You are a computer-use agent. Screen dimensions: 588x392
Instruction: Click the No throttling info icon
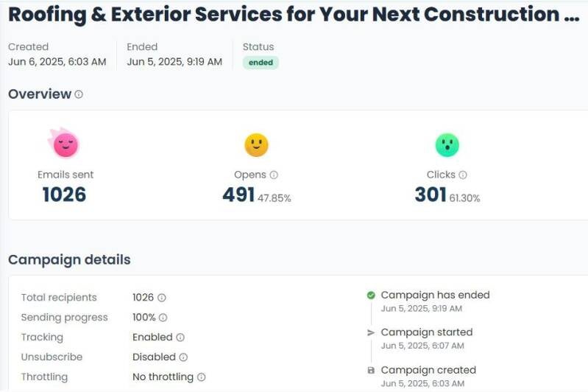(x=201, y=377)
